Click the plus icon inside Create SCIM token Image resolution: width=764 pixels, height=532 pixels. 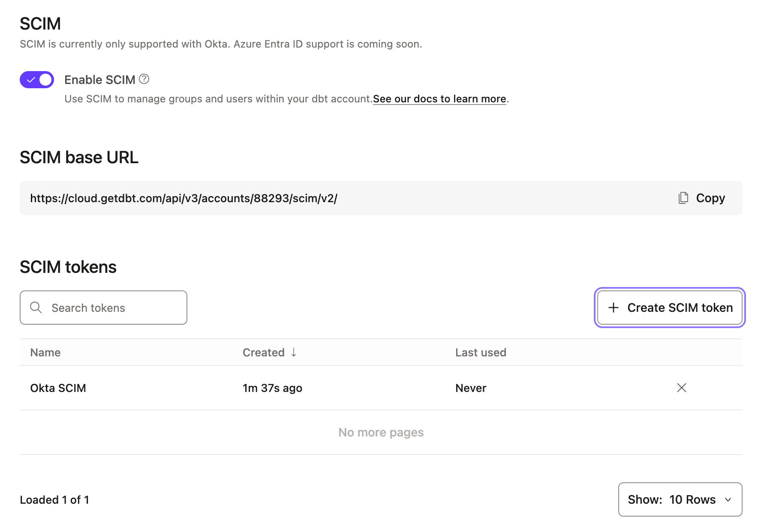coord(613,308)
